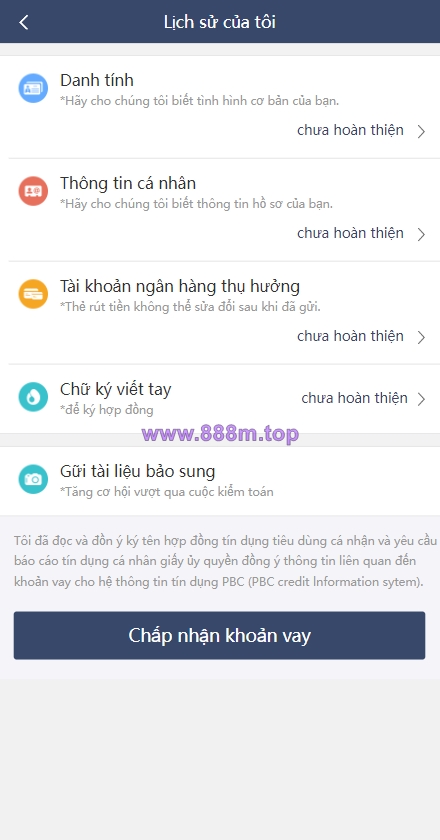Tap the camera icon for Gửi tài liệu

(x=33, y=479)
